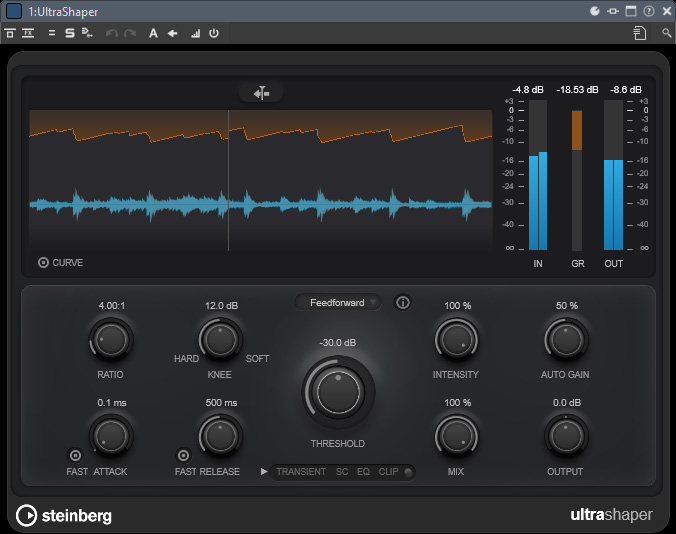Click the -8.6 dB output peak readout
Image resolution: width=676 pixels, height=534 pixels.
626,90
